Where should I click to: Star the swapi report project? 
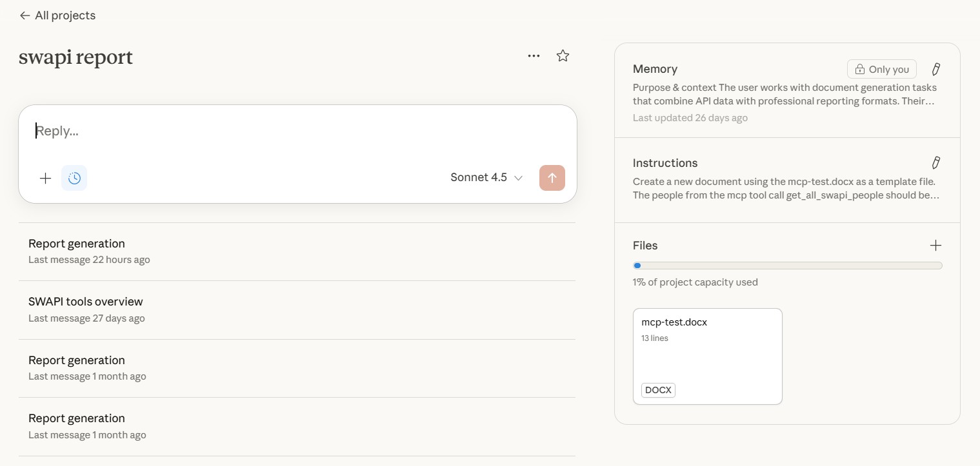(x=562, y=55)
